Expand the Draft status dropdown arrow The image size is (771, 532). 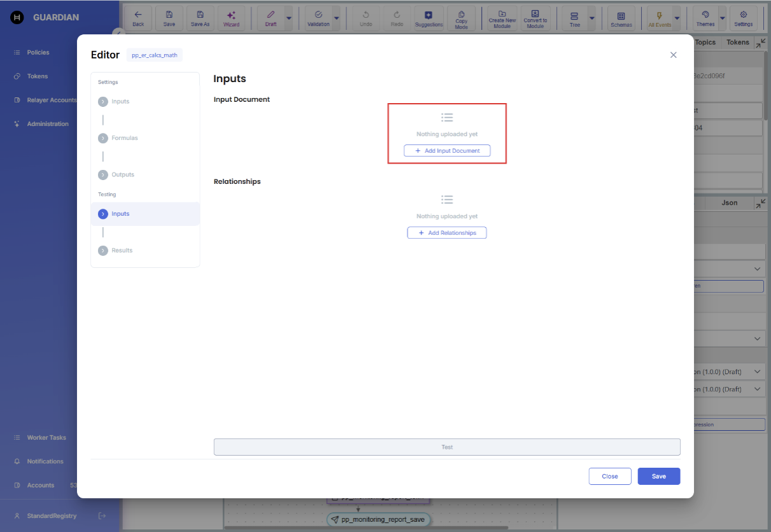coord(289,18)
